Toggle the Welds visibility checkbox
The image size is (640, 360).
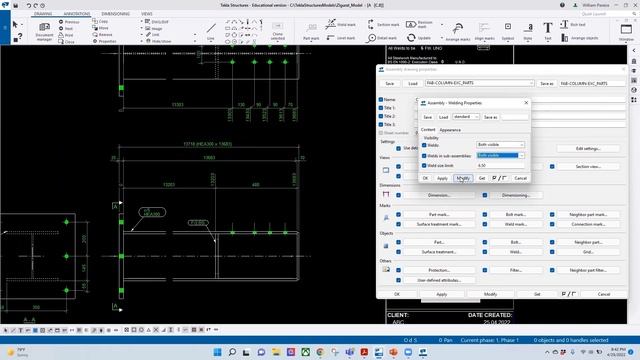424,145
